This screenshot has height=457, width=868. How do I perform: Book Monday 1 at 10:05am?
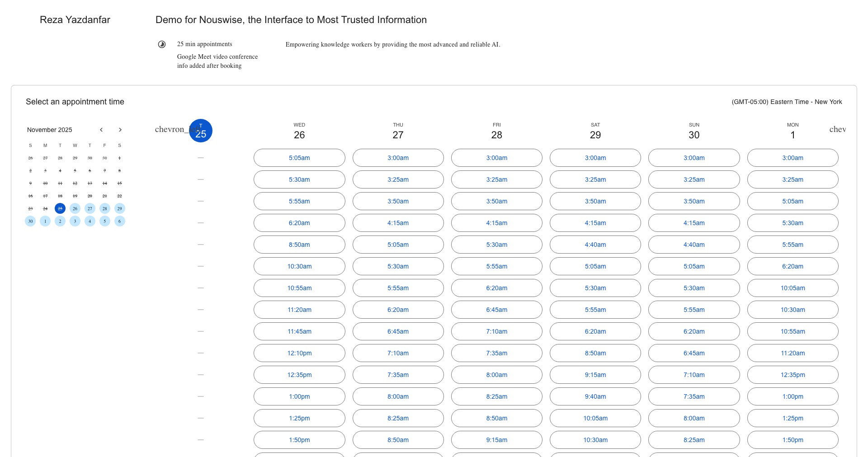793,288
